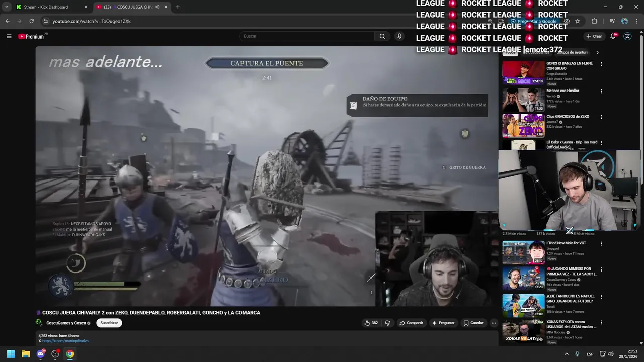This screenshot has width=644, height=362.
Task: Open I Tried New Main for VCT thumbnail
Action: point(523,252)
